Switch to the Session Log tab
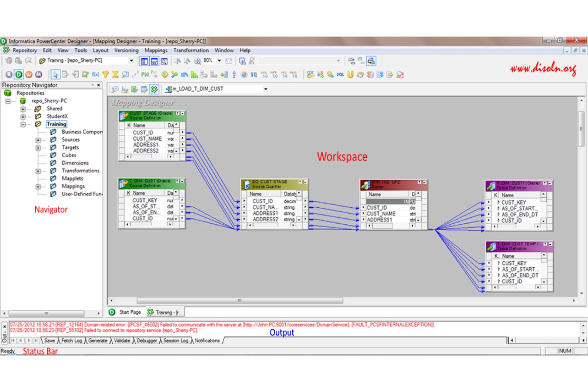 tap(176, 340)
